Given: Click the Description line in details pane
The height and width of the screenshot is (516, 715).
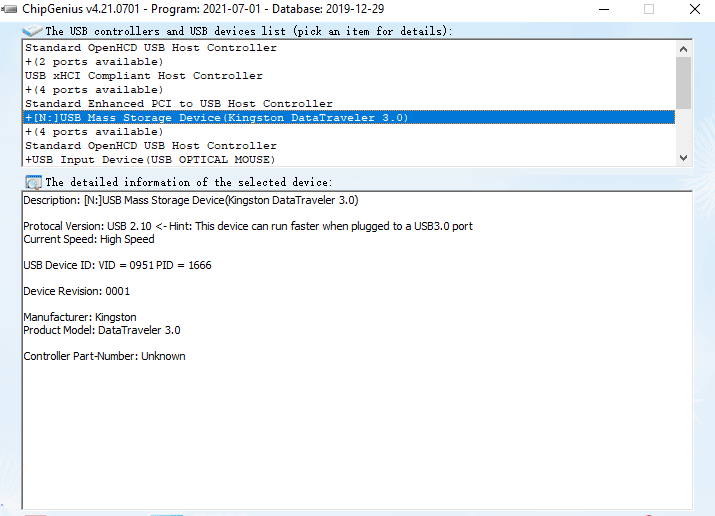Looking at the screenshot, I should (191, 200).
